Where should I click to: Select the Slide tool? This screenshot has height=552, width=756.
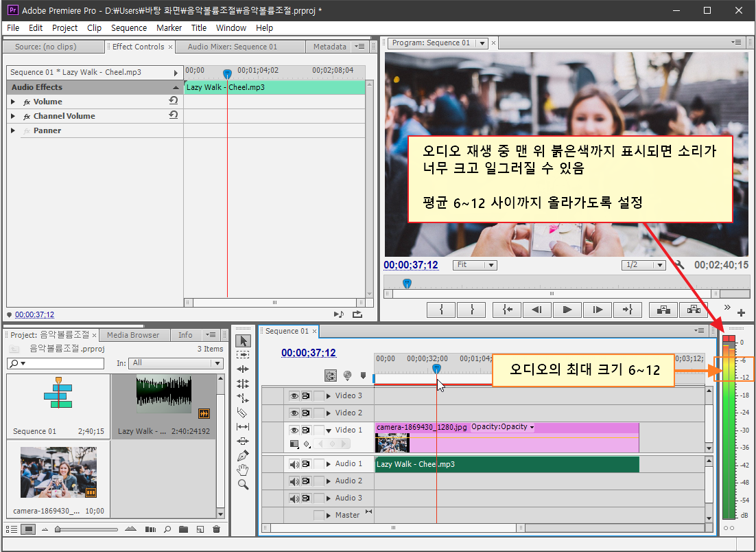(x=243, y=441)
